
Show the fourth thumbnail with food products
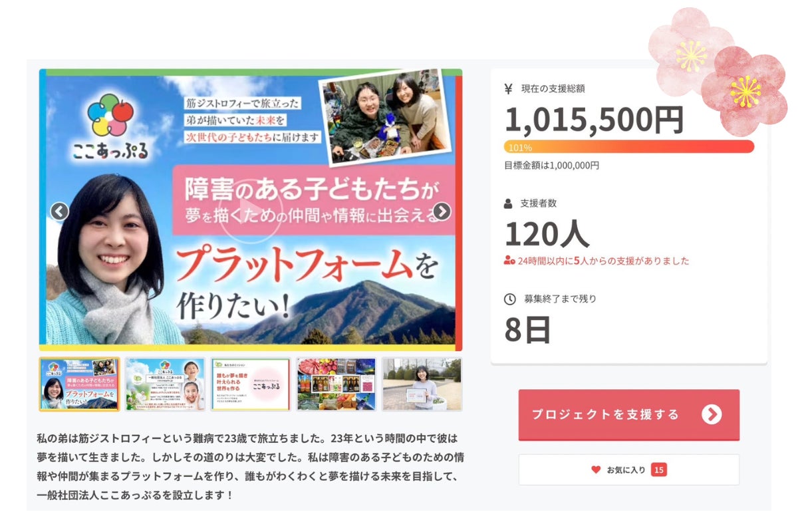(x=336, y=384)
